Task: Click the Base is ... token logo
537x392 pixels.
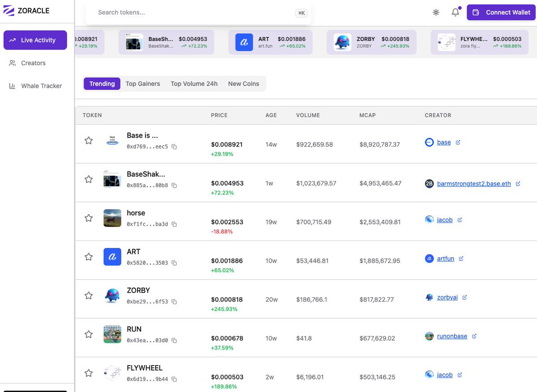Action: (x=112, y=140)
